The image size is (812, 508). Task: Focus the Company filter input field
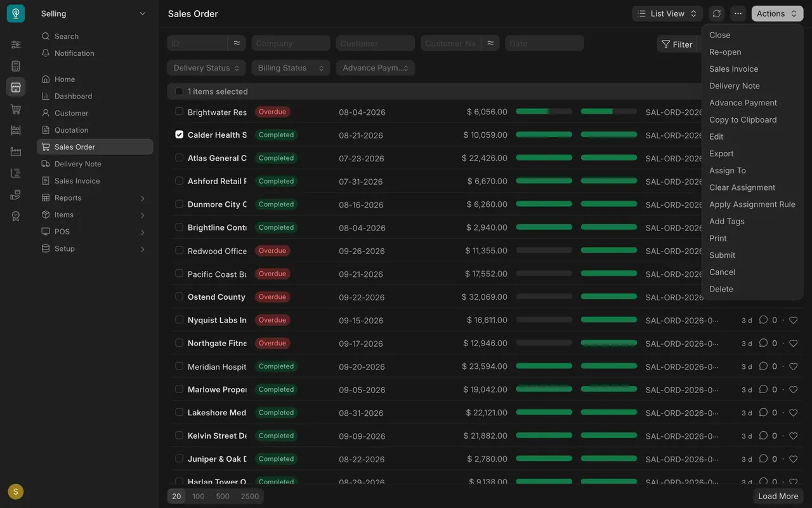(x=291, y=43)
